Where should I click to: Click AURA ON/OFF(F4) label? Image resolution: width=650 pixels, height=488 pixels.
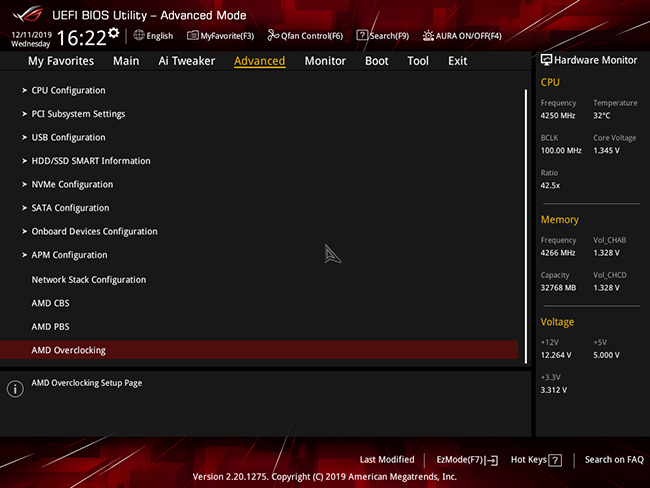tap(469, 36)
